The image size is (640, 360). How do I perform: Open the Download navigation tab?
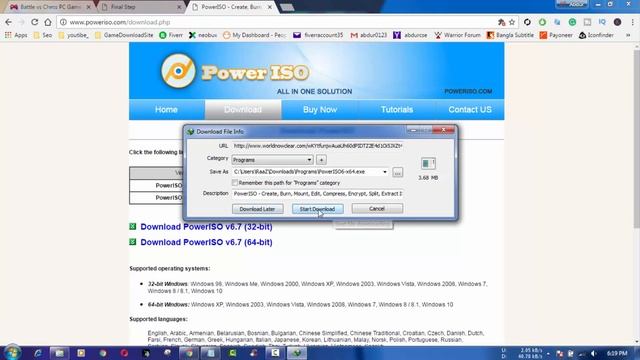click(x=243, y=109)
